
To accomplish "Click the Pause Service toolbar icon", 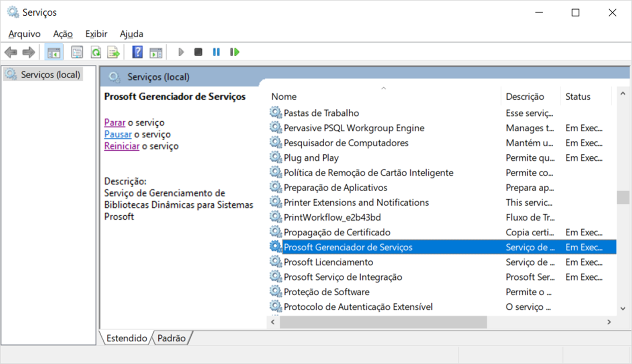I will click(x=216, y=52).
